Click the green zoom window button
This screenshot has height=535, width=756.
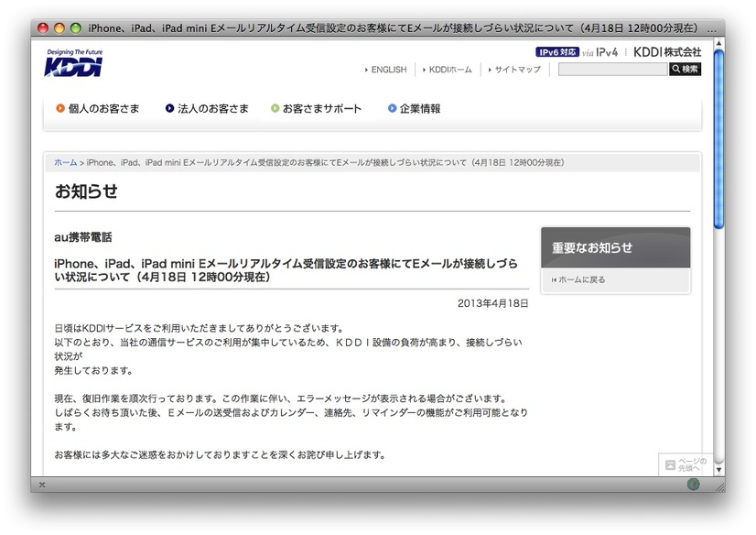(76, 28)
